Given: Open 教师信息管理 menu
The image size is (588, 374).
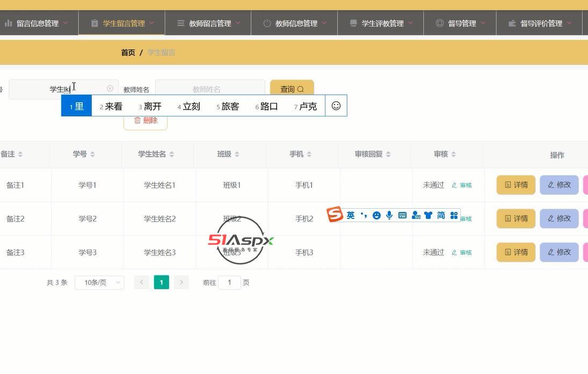Looking at the screenshot, I should [294, 23].
